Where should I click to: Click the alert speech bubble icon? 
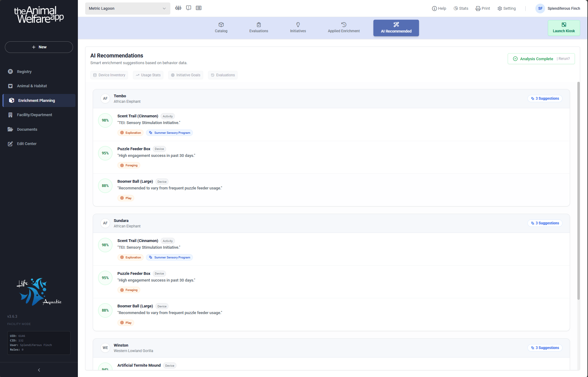[189, 8]
